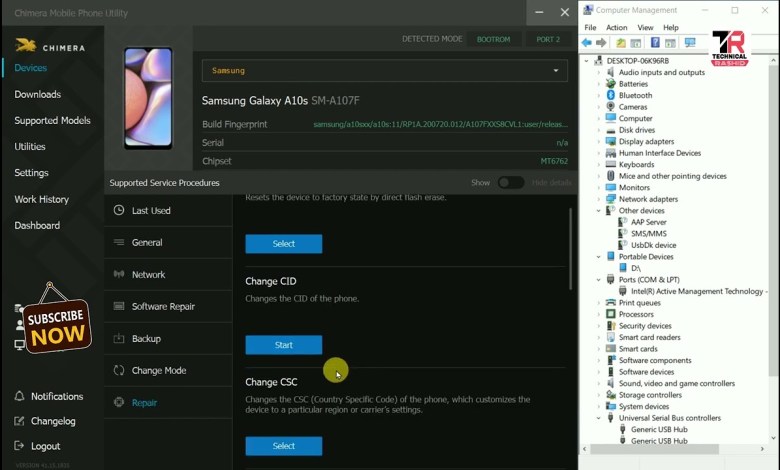Click the Changelog edit icon
780x470 pixels.
tap(19, 422)
